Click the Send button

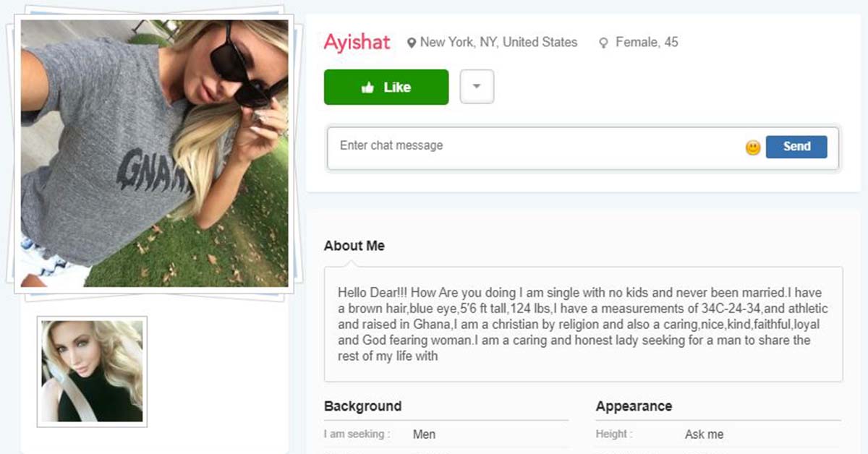coord(796,146)
